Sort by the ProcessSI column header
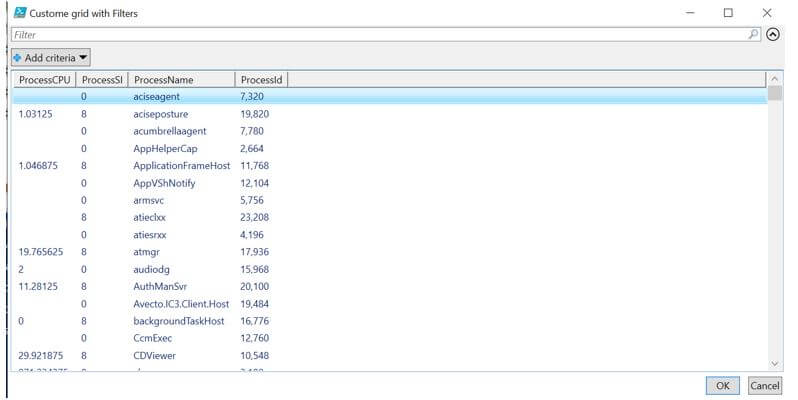The image size is (798, 400). tap(102, 80)
